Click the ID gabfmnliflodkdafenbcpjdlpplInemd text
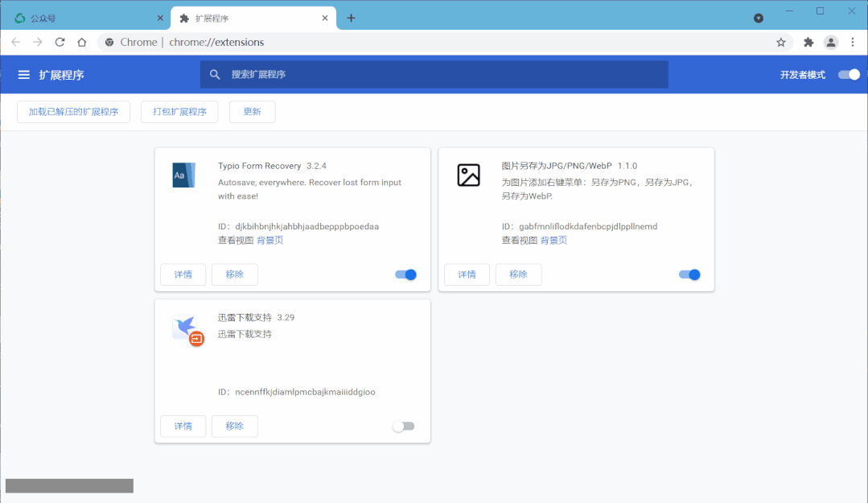868x503 pixels. click(x=579, y=227)
